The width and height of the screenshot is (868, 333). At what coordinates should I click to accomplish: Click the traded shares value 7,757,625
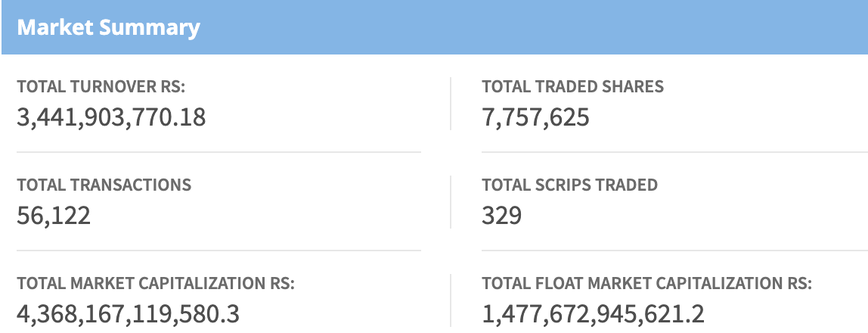tap(535, 117)
